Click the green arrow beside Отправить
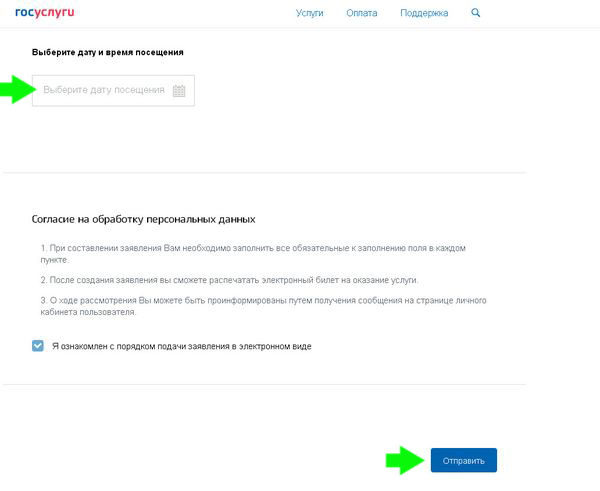 point(405,460)
